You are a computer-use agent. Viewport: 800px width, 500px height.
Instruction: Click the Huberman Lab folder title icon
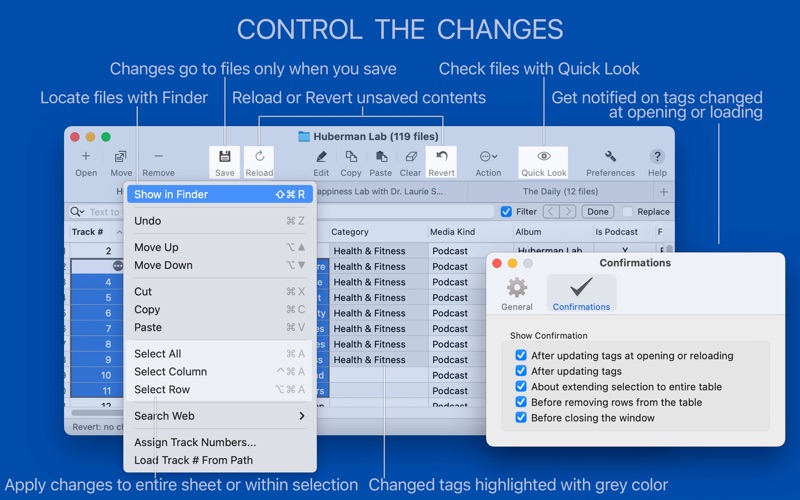pos(304,136)
